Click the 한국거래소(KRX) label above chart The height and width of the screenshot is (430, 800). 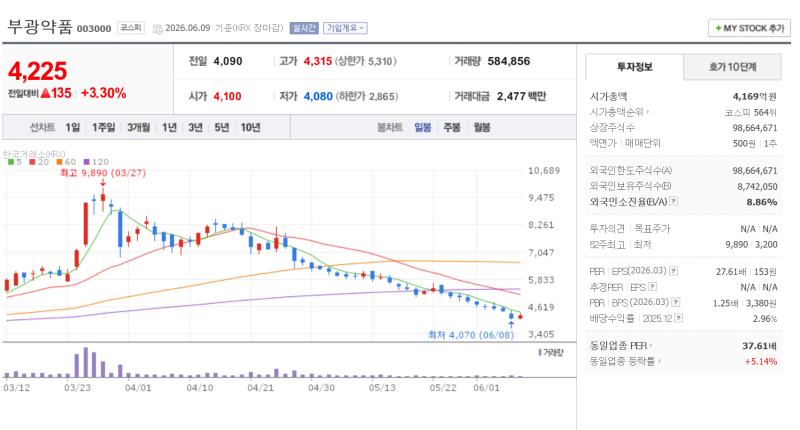point(34,154)
